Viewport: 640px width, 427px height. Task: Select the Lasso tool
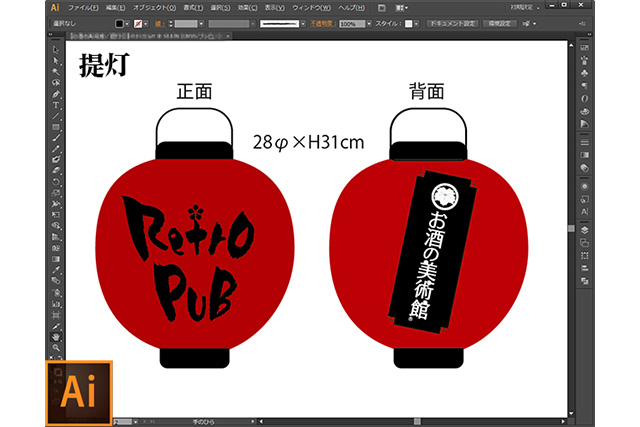coord(56,83)
